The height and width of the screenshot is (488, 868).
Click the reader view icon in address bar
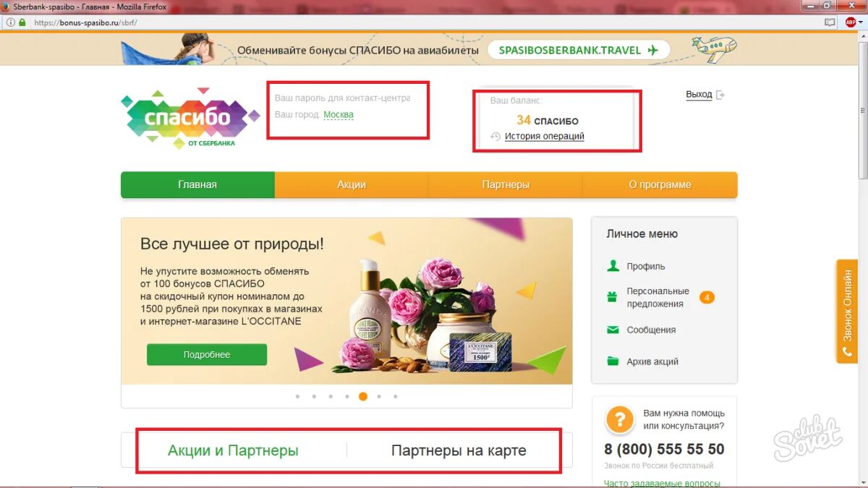(830, 22)
